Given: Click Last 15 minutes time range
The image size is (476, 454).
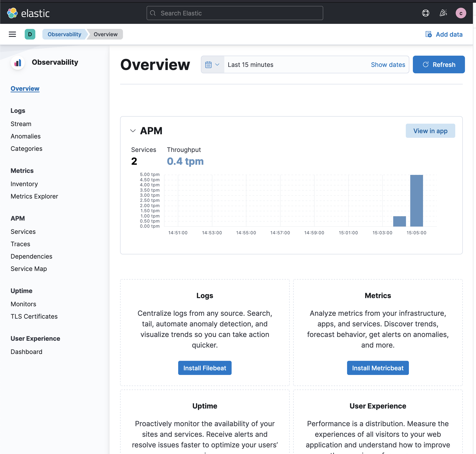Looking at the screenshot, I should 250,65.
